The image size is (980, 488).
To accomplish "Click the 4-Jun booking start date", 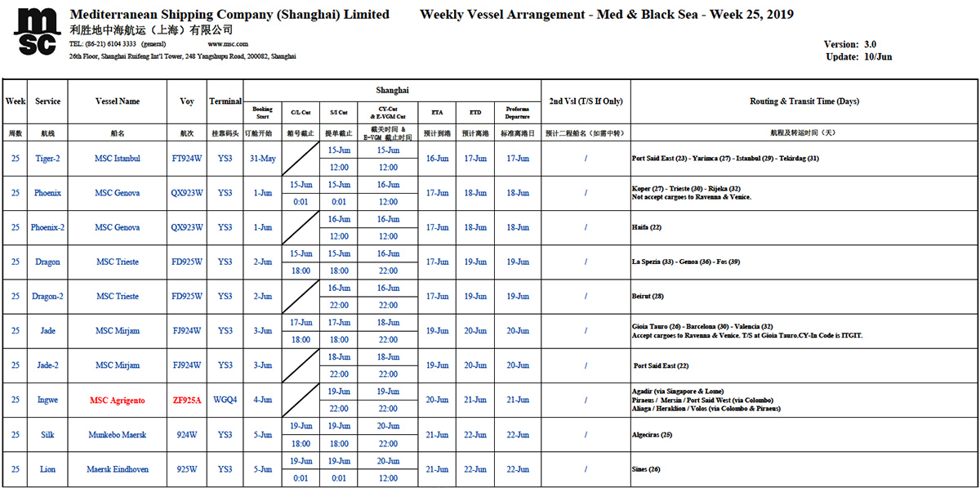I will point(262,401).
